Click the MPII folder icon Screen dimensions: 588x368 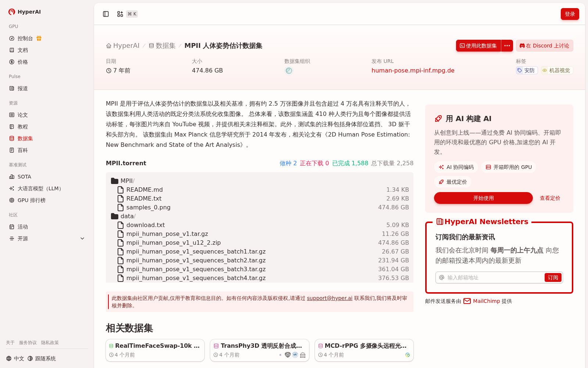tap(115, 181)
